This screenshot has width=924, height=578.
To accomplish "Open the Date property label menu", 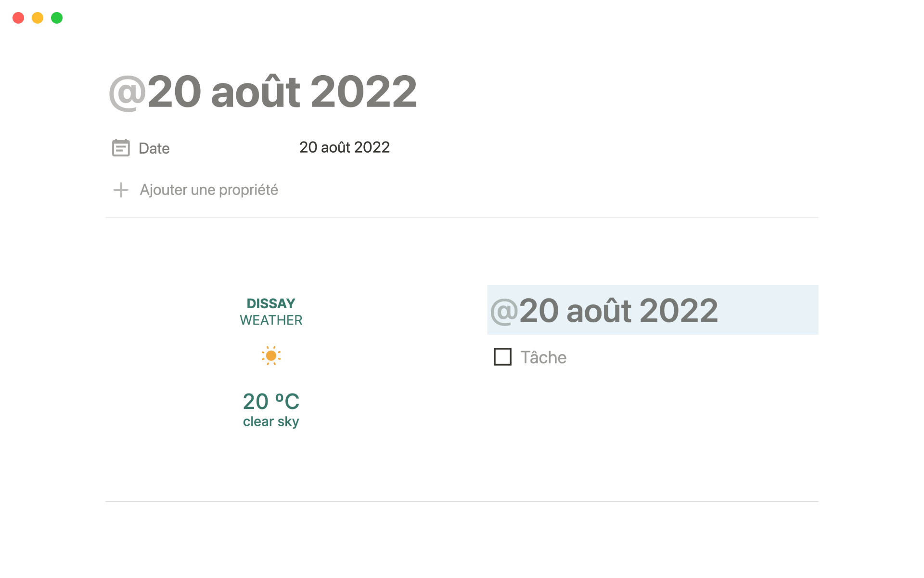I will 154,148.
